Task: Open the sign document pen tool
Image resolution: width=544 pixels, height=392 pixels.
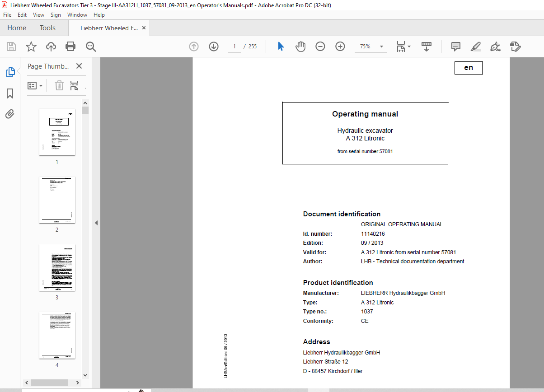Action: click(x=496, y=47)
